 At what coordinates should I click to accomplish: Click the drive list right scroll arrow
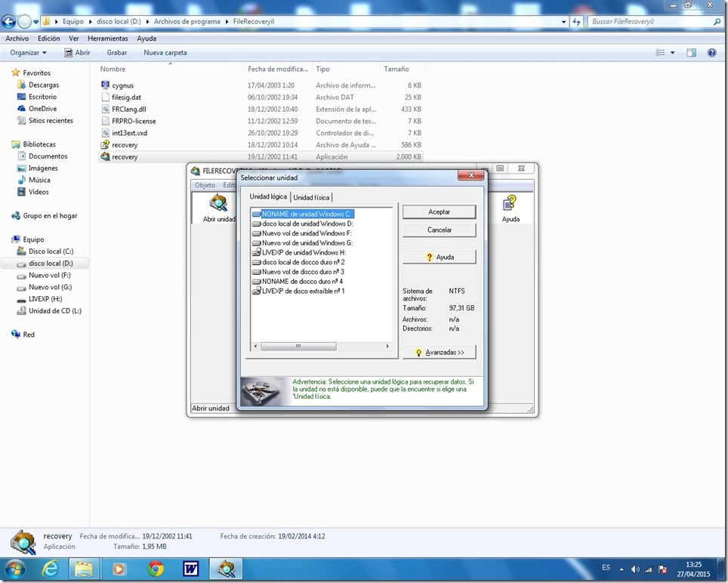[387, 347]
